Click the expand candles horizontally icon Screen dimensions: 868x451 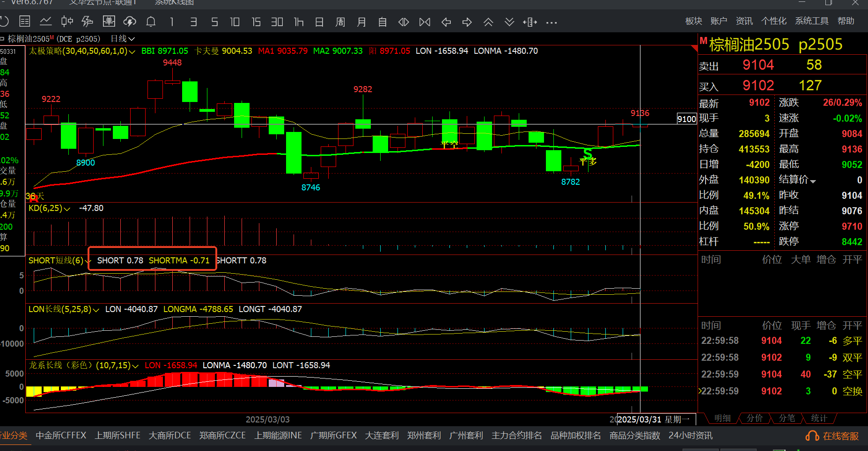(x=404, y=22)
